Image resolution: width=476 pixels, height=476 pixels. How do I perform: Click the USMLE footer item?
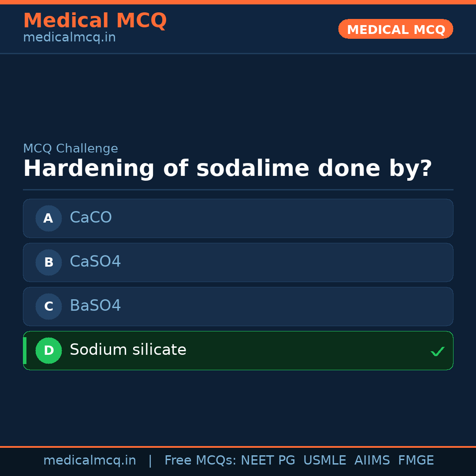tap(324, 461)
